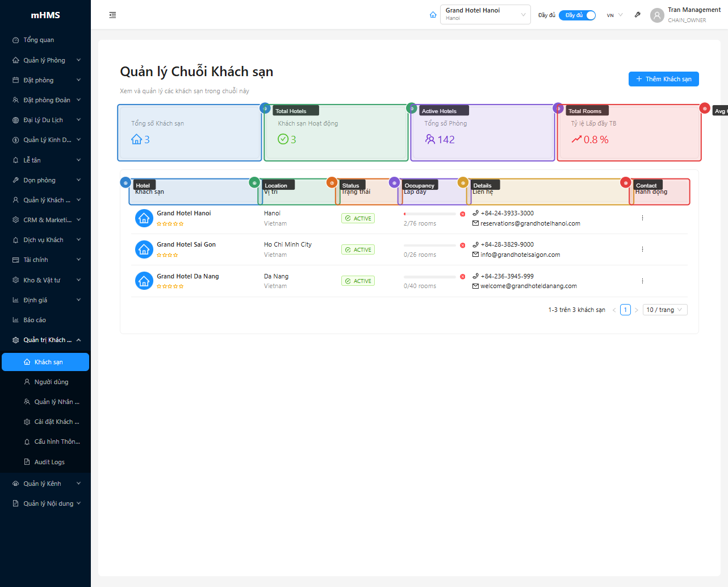728x587 pixels.
Task: Click the sidebar collapse menu icon
Action: (x=112, y=15)
